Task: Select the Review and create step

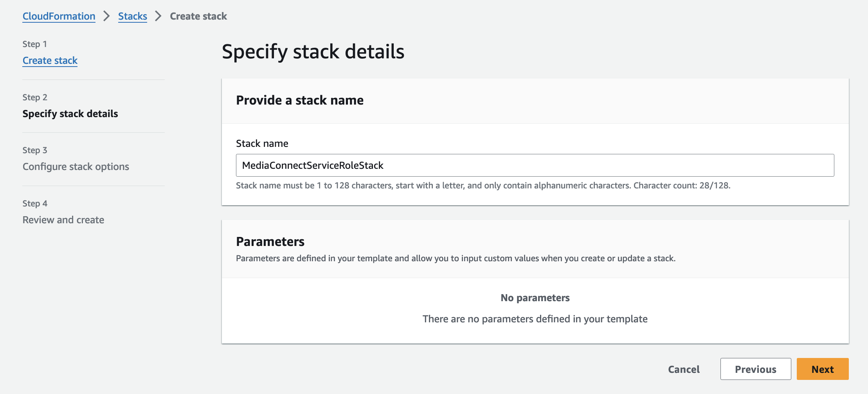Action: click(x=63, y=220)
